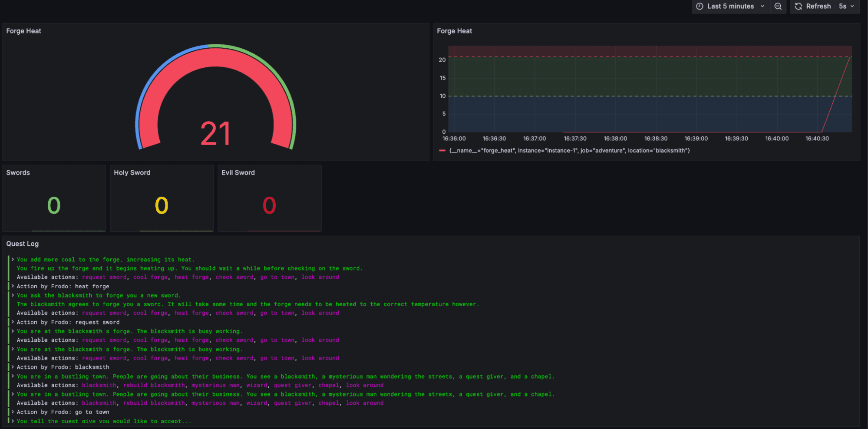Open the Quest Log panel menu
868x429 pixels.
[x=23, y=244]
